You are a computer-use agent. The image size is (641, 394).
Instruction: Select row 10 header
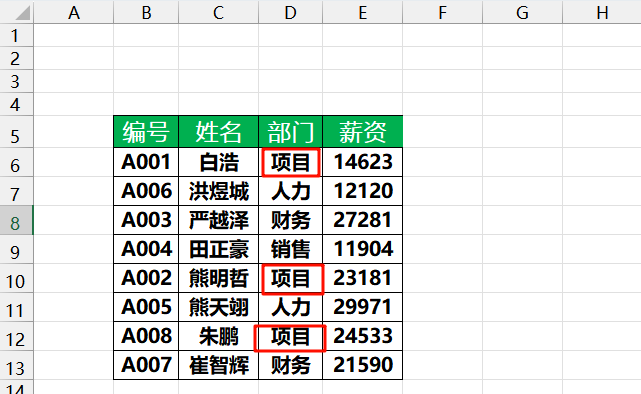16,278
